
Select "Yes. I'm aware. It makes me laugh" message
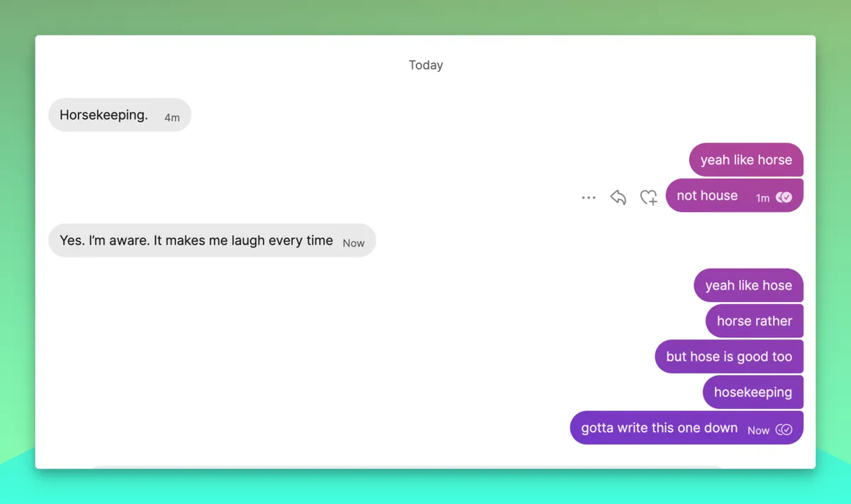tap(212, 241)
